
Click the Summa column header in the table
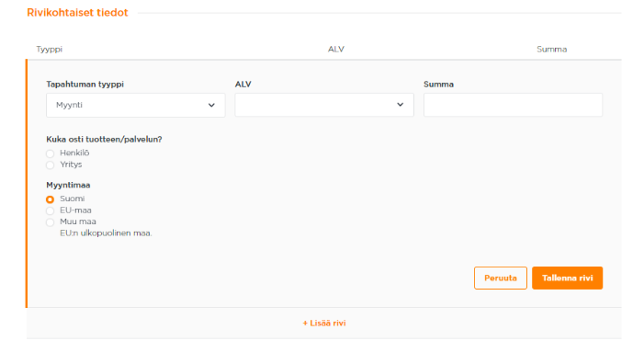tap(551, 50)
